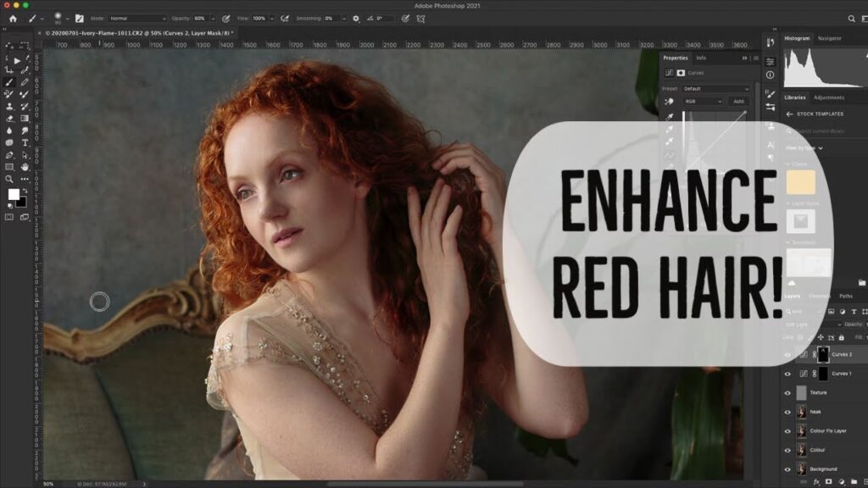Select the Crop tool
This screenshot has width=868, height=488.
click(x=9, y=70)
